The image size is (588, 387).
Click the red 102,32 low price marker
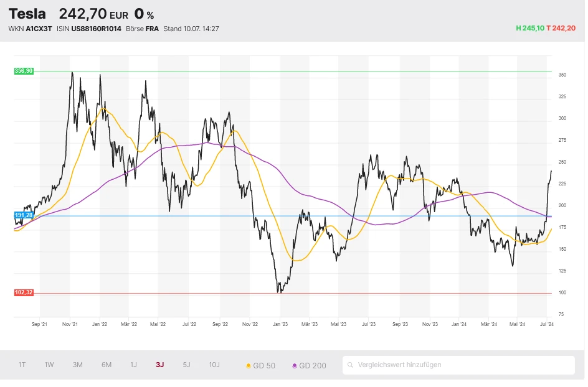24,292
